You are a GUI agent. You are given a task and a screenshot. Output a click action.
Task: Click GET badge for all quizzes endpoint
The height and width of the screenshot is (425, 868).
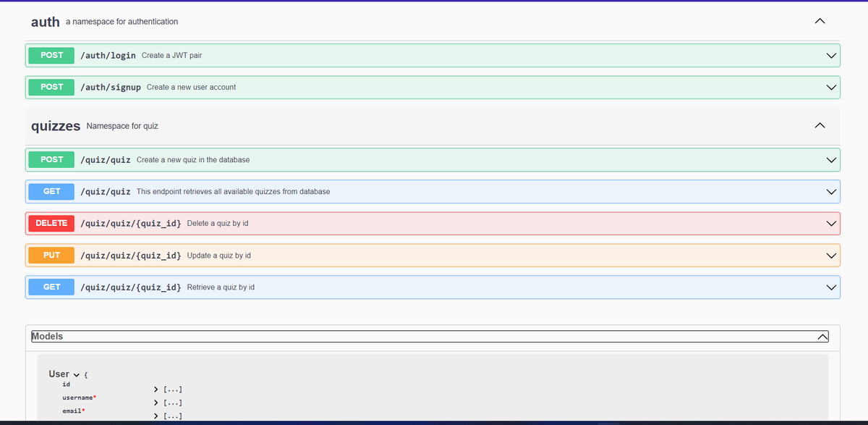[52, 191]
